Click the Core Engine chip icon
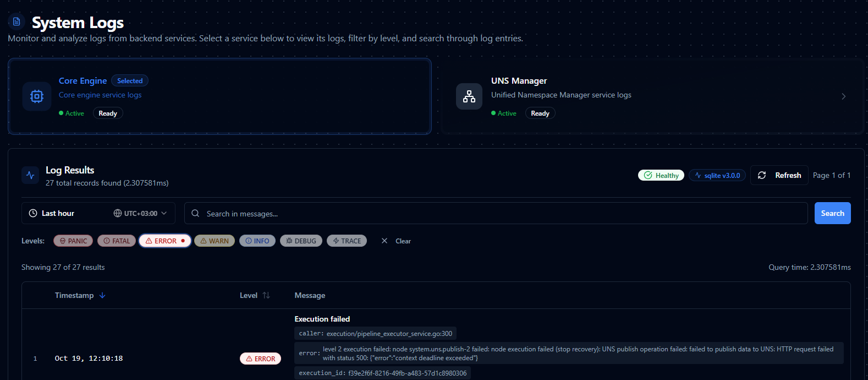 click(37, 96)
